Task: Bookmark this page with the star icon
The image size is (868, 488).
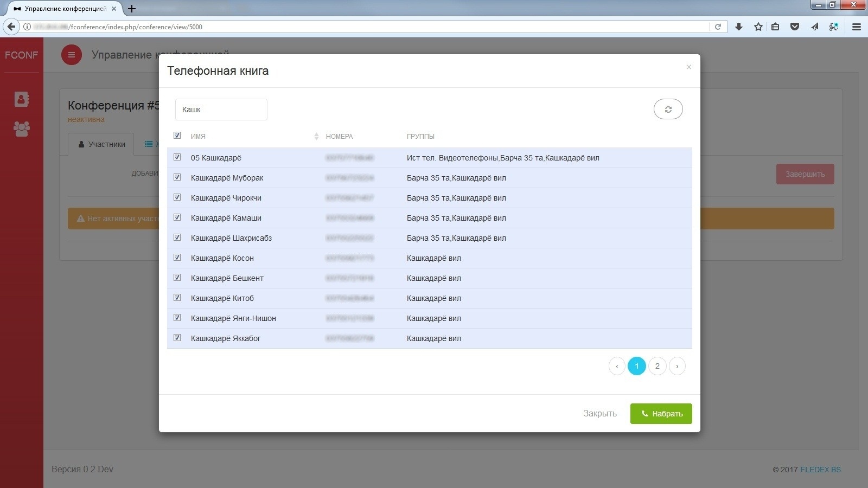Action: (x=758, y=27)
